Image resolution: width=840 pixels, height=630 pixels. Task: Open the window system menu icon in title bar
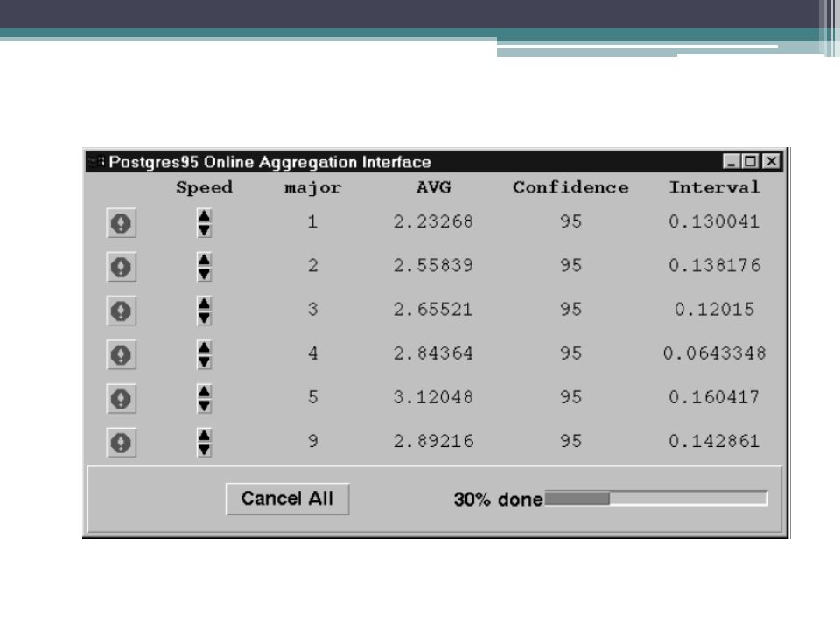click(x=97, y=161)
